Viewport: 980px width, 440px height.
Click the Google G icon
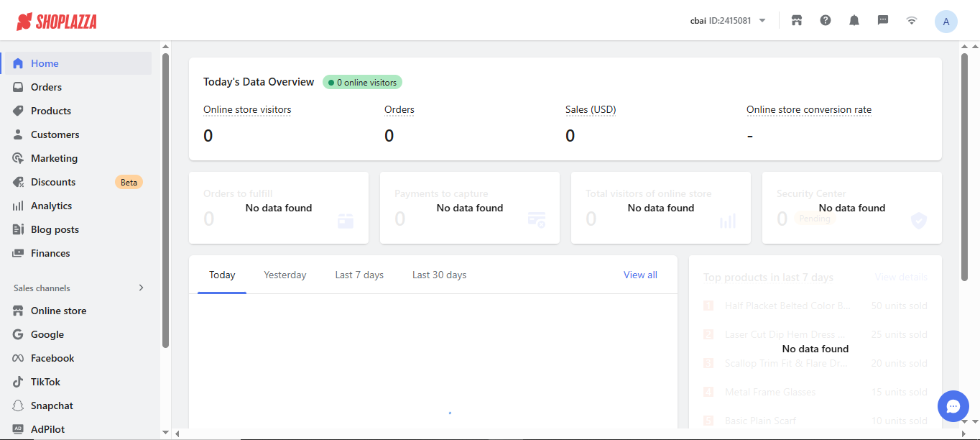point(18,334)
